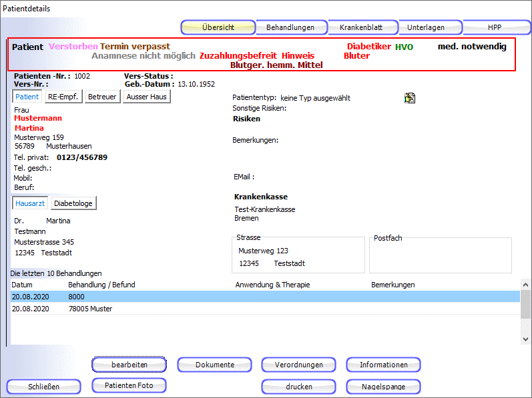Switch to the Ausser Haus tab
The image size is (532, 398).
(x=146, y=97)
